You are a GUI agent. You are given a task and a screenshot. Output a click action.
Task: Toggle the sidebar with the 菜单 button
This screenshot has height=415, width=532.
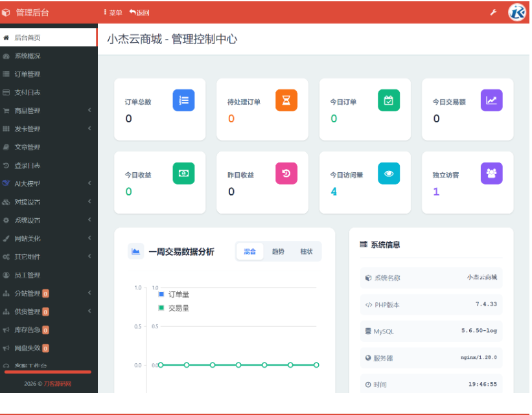pyautogui.click(x=112, y=12)
